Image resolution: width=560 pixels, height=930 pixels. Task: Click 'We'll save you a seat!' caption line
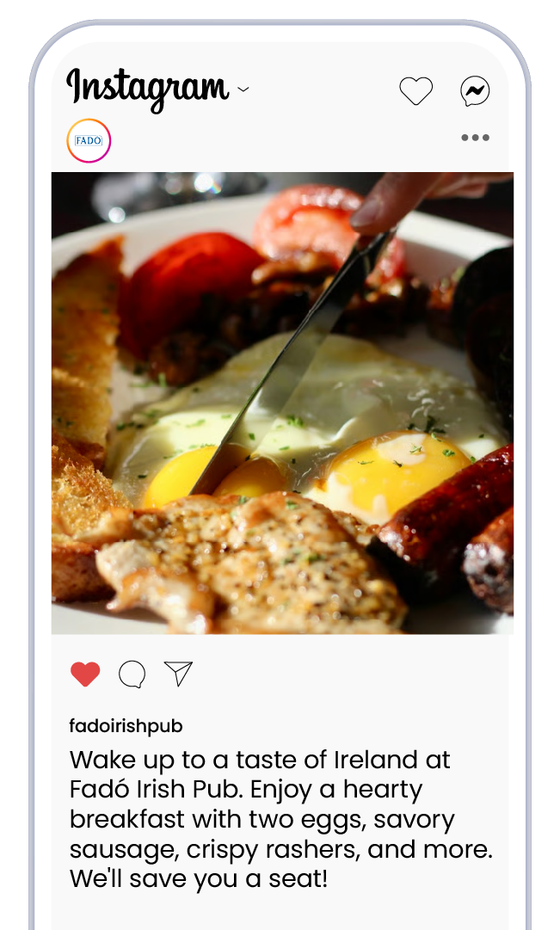point(199,878)
